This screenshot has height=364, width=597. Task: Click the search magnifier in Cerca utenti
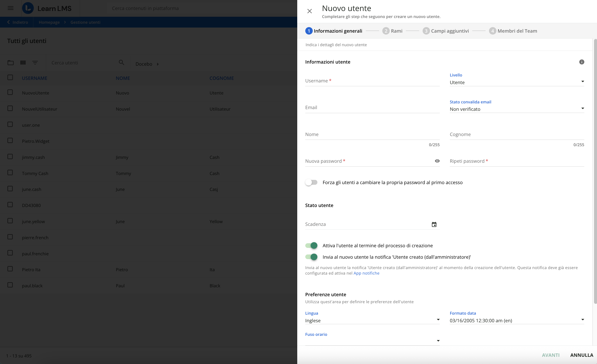121,63
